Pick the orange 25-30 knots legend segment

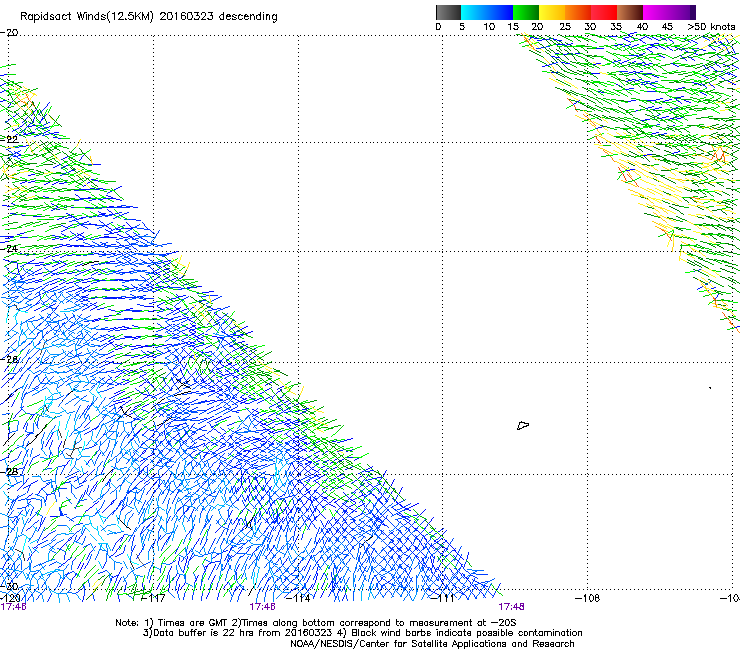(x=578, y=12)
